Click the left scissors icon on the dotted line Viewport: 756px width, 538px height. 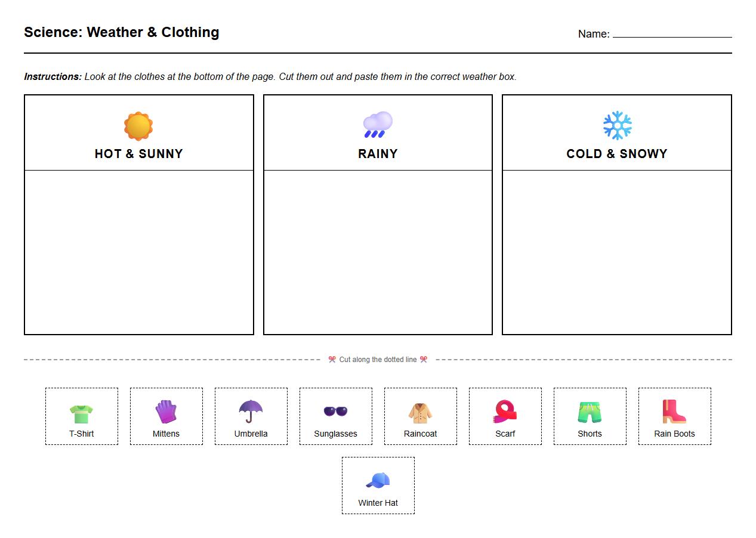pos(332,359)
